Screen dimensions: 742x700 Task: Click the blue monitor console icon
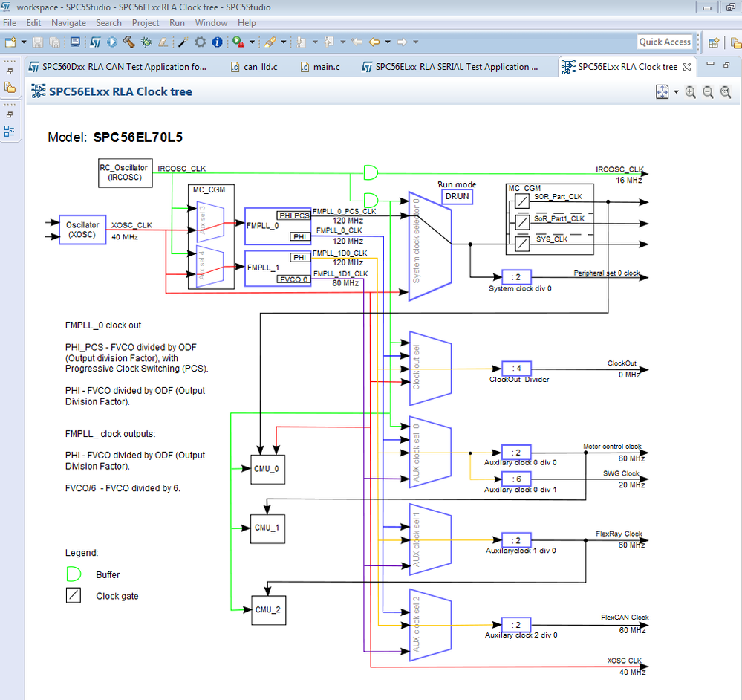(75, 42)
